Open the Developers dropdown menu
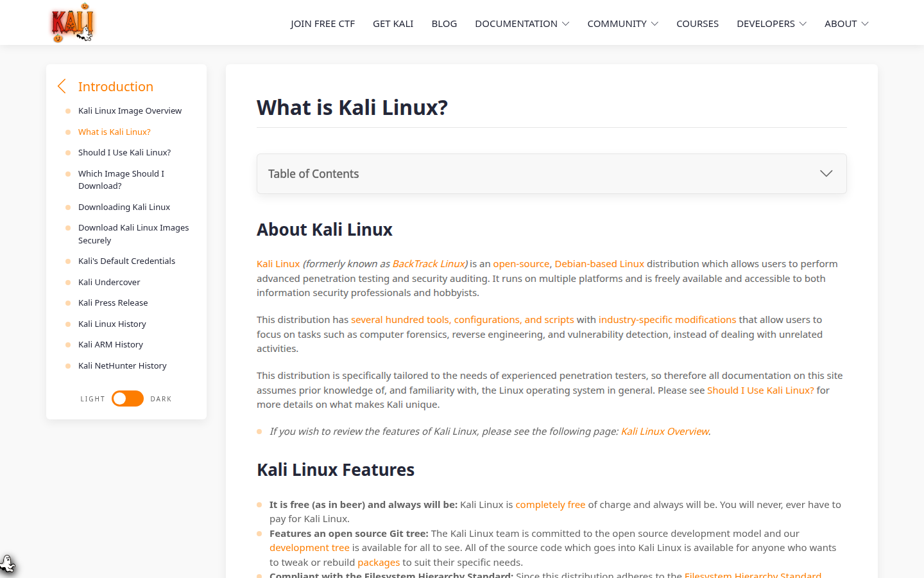Screen dimensions: 924x578 click(771, 24)
